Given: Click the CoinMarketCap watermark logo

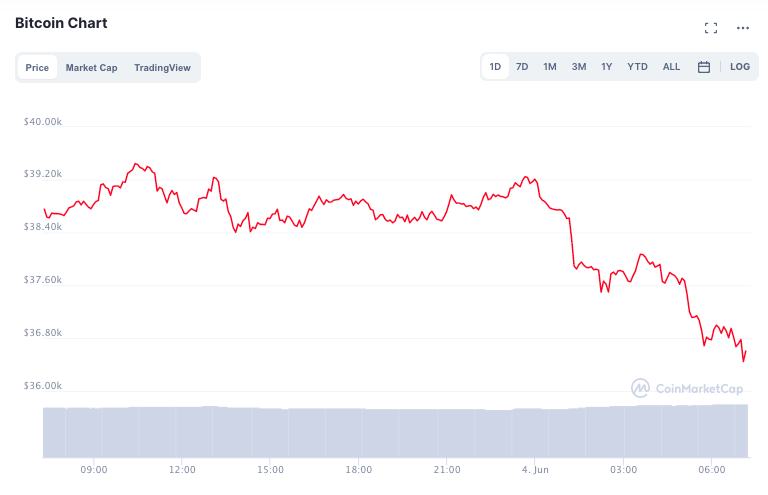Looking at the screenshot, I should (687, 388).
